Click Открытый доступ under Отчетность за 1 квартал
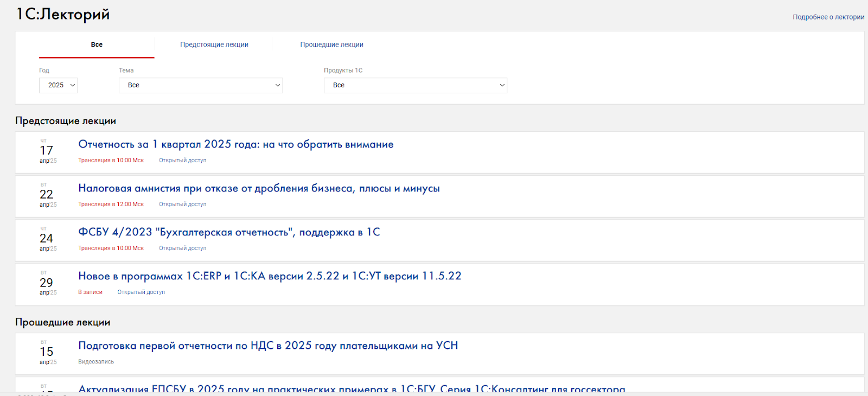This screenshot has height=396, width=868. [183, 161]
